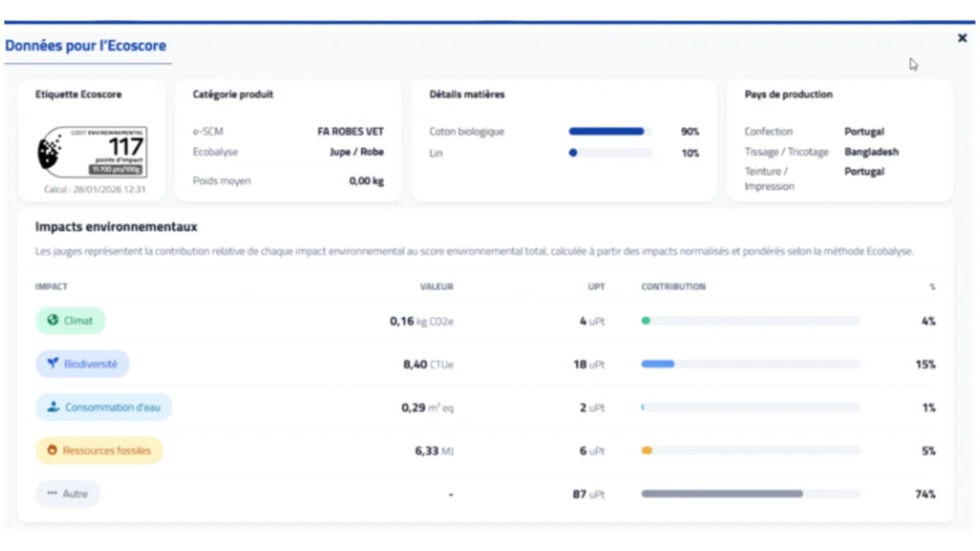This screenshot has height=551, width=980.
Task: Click the Climat globe icon
Action: tap(53, 320)
